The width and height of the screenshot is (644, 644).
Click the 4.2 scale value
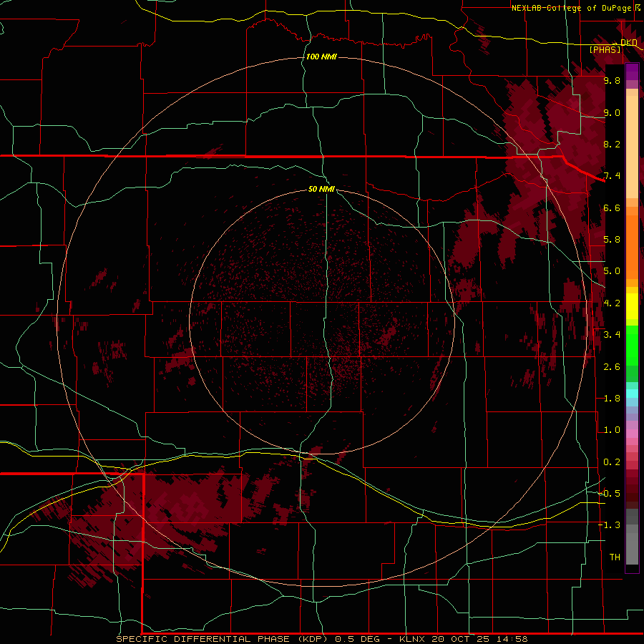[x=612, y=303]
